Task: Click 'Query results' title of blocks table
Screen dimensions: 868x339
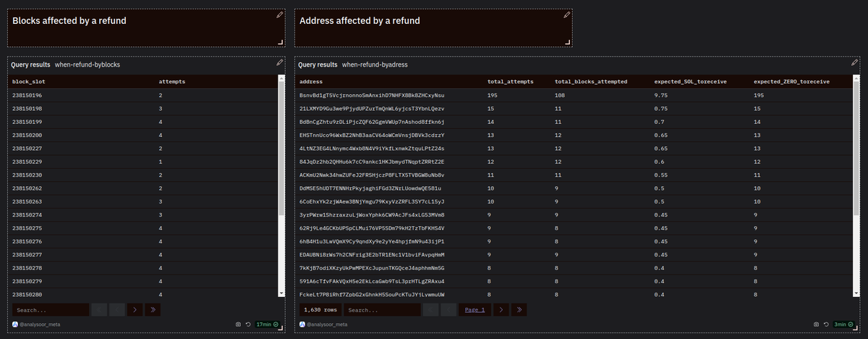Action: [x=30, y=64]
